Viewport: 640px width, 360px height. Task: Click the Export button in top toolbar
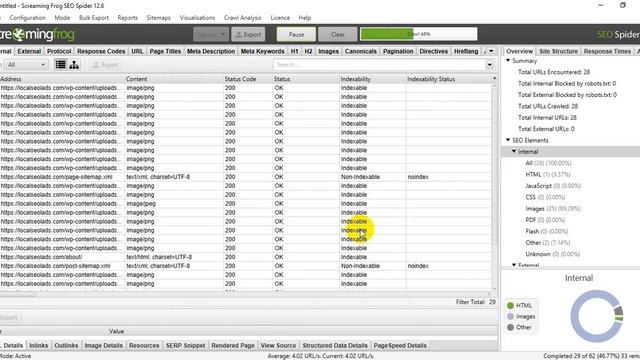248,35
